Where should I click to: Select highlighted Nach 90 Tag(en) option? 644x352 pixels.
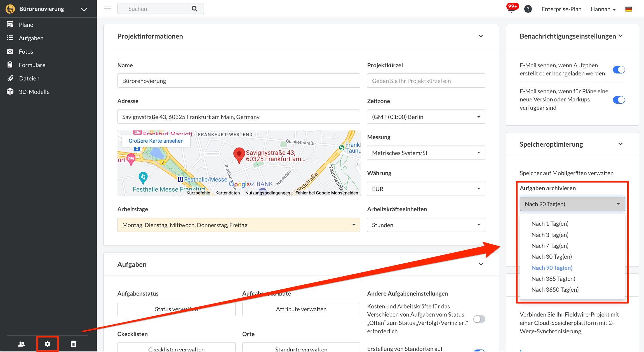pyautogui.click(x=572, y=268)
